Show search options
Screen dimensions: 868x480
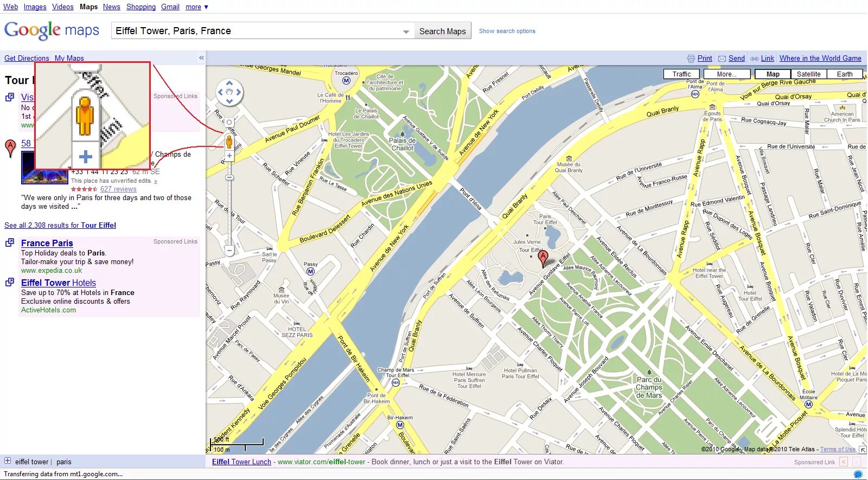pos(507,31)
